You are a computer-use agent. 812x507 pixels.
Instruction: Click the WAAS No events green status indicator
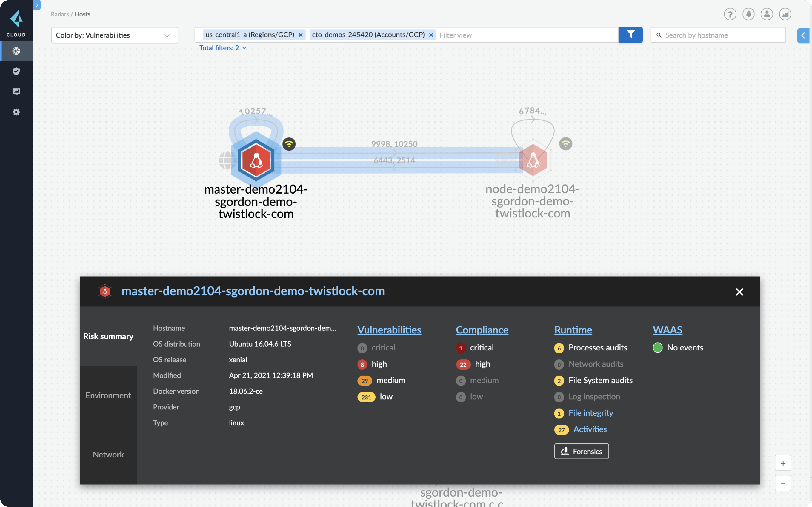658,347
